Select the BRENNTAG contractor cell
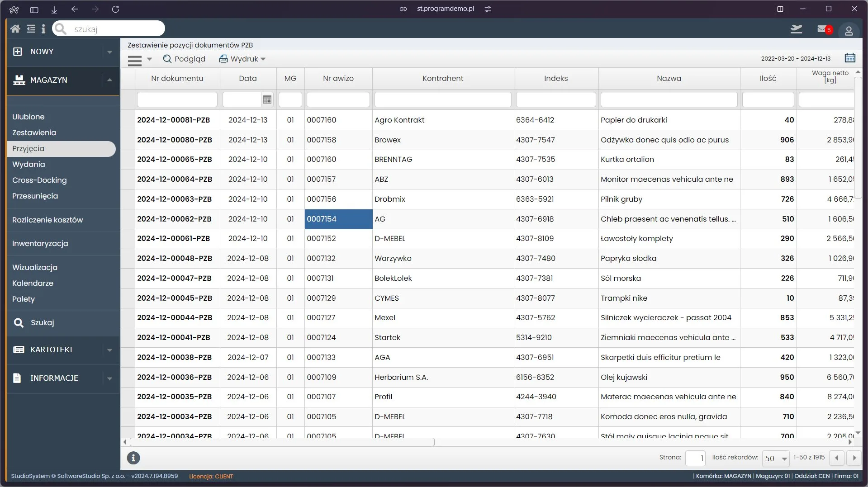 pyautogui.click(x=443, y=159)
